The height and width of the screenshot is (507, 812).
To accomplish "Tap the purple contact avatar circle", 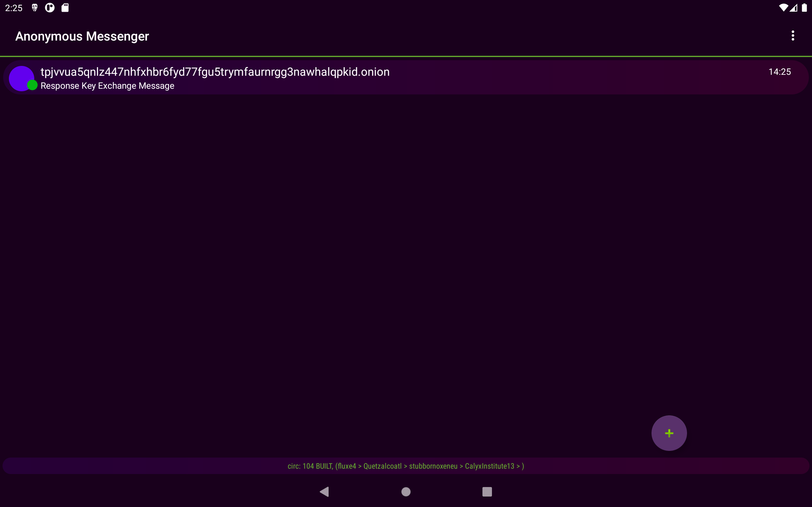I will 19,76.
